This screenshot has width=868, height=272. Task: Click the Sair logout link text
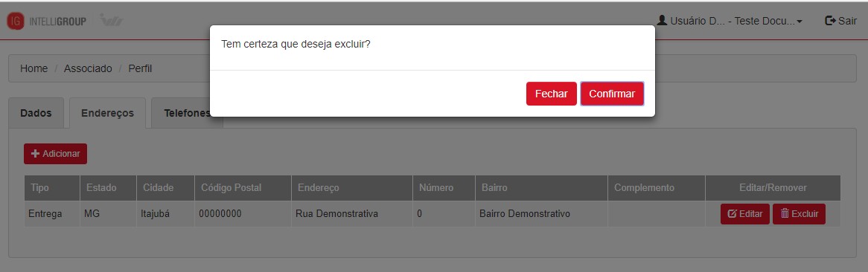[847, 21]
